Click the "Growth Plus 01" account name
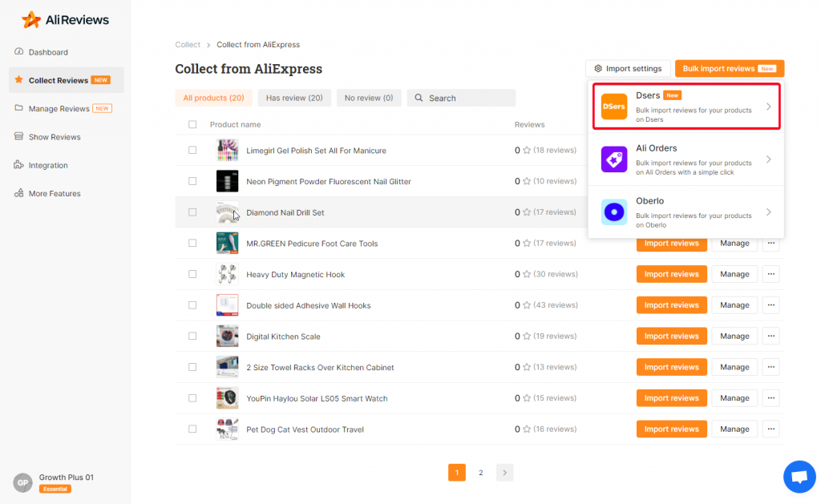Image resolution: width=821 pixels, height=504 pixels. 66,478
